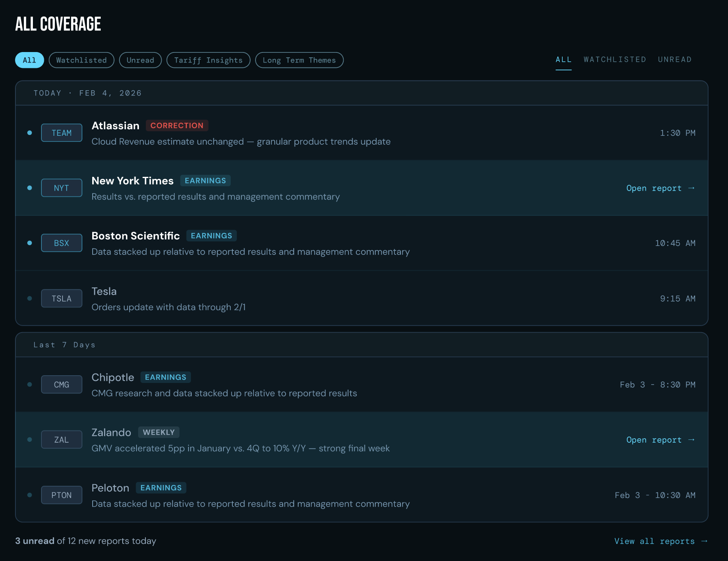Viewport: 728px width, 561px height.
Task: Open the Boston Scientific title
Action: click(x=136, y=236)
